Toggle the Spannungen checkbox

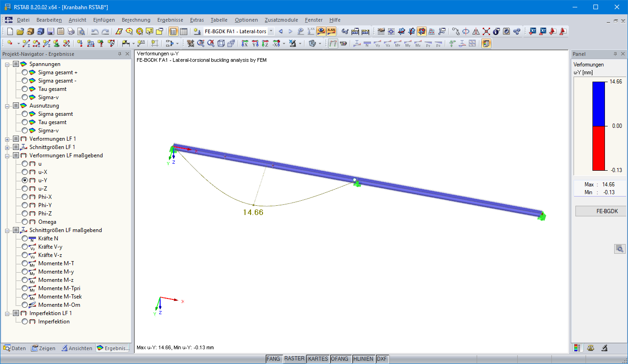coord(16,64)
